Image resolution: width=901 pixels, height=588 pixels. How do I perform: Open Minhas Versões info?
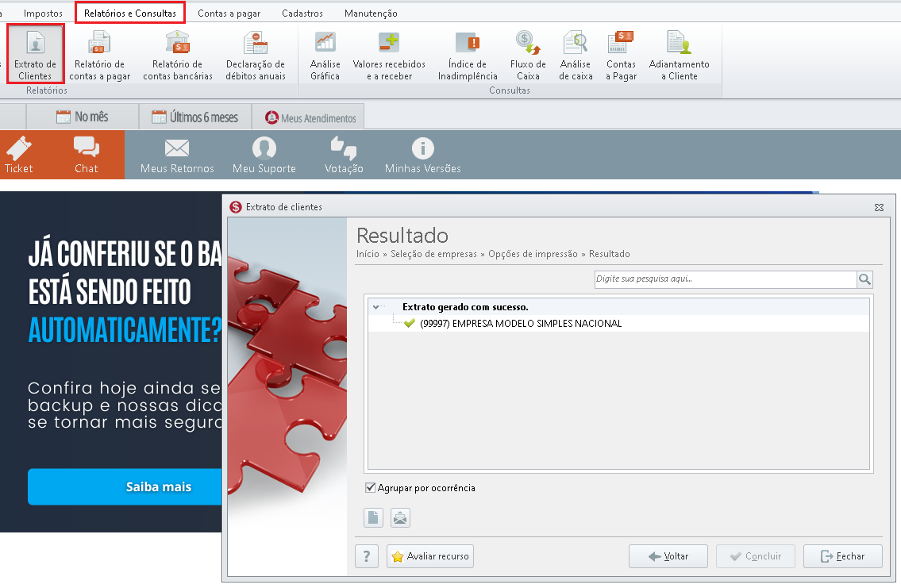[x=423, y=155]
